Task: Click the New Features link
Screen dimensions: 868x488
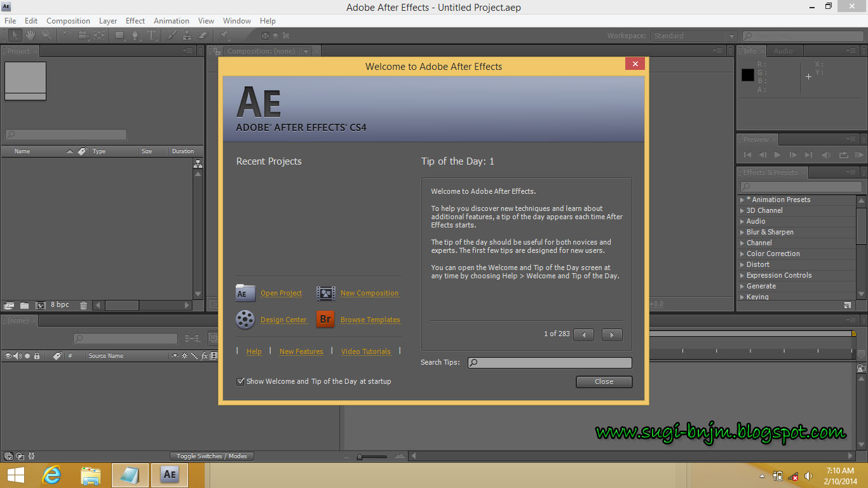Action: click(301, 351)
